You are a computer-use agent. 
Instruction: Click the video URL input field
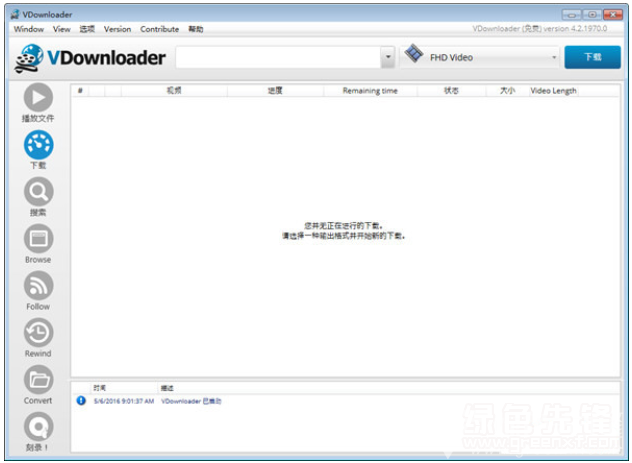279,57
